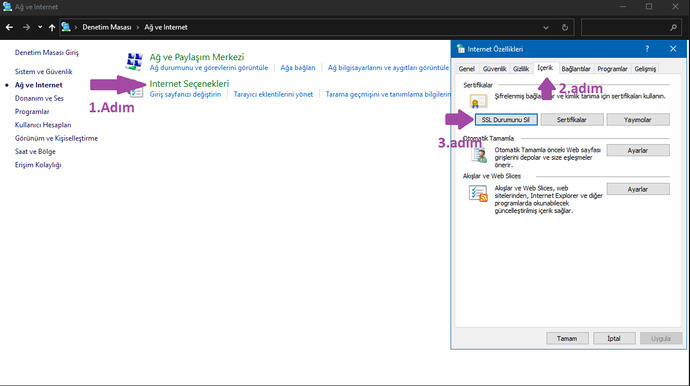Click the feeds icon under Akışlar
This screenshot has height=386, width=690.
click(x=478, y=194)
